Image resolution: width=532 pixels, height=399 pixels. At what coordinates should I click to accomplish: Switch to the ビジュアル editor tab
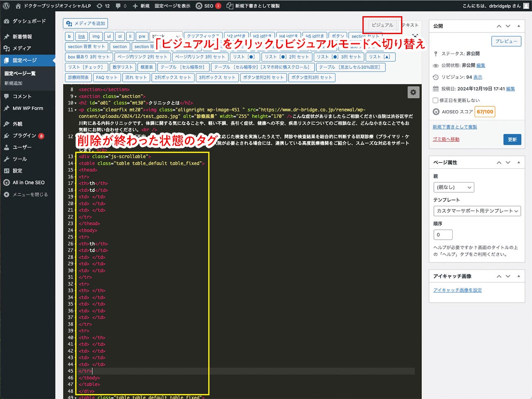click(382, 25)
